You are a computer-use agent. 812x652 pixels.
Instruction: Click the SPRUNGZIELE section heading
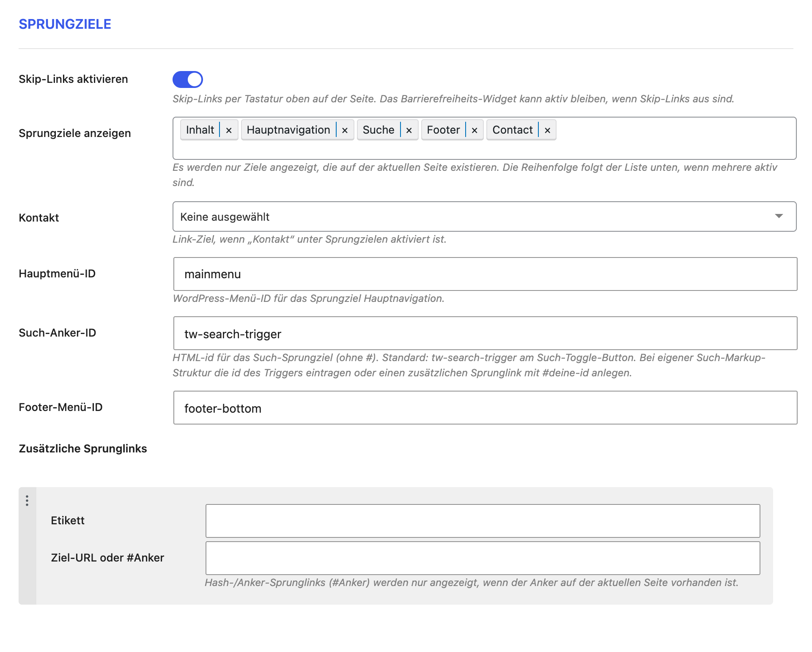[65, 24]
